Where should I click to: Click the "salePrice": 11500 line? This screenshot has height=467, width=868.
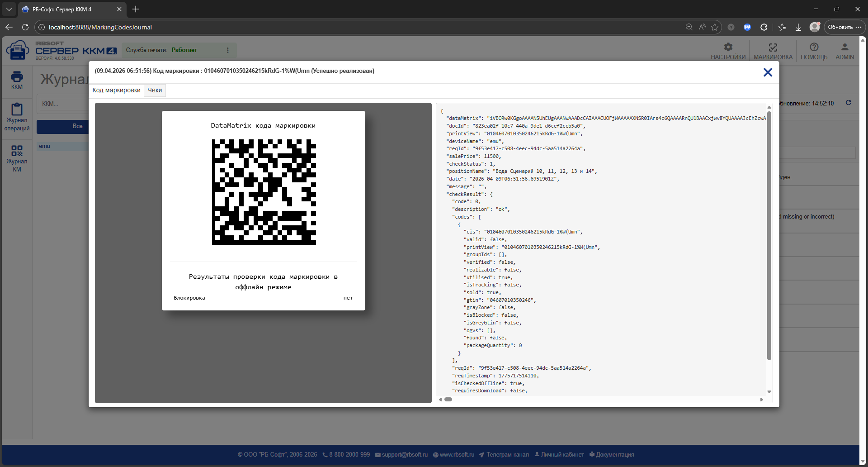click(x=474, y=156)
